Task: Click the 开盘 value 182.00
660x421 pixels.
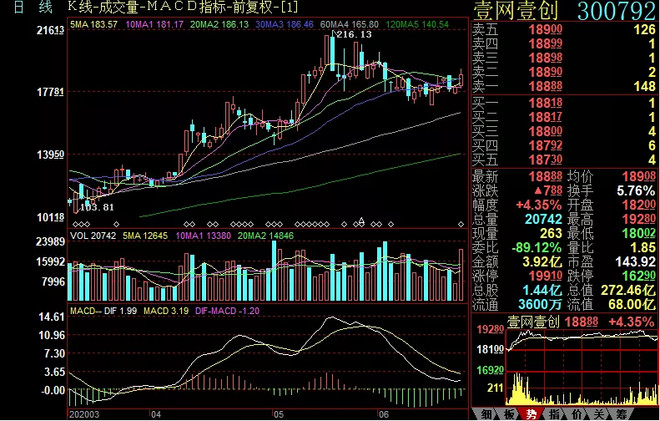Action: pyautogui.click(x=637, y=205)
